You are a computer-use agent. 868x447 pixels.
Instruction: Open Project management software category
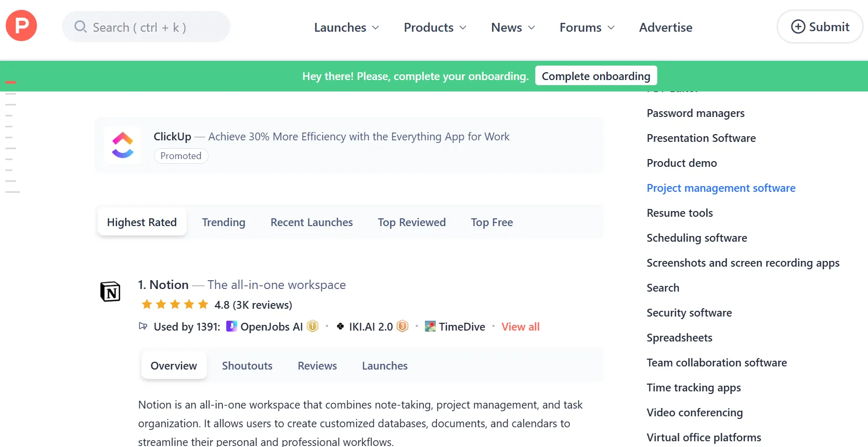721,188
